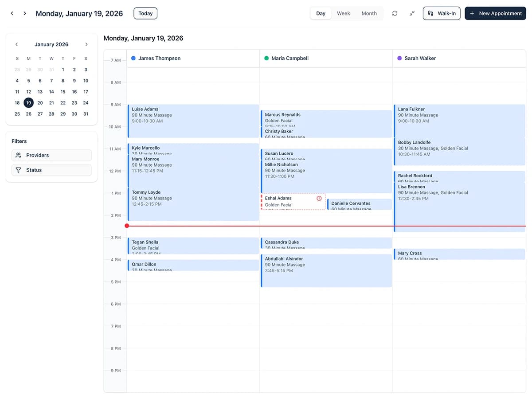
Task: Click the Today button
Action: click(x=145, y=13)
